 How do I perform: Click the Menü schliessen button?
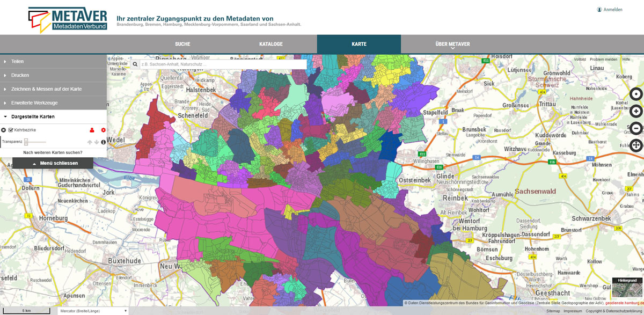[x=53, y=163]
